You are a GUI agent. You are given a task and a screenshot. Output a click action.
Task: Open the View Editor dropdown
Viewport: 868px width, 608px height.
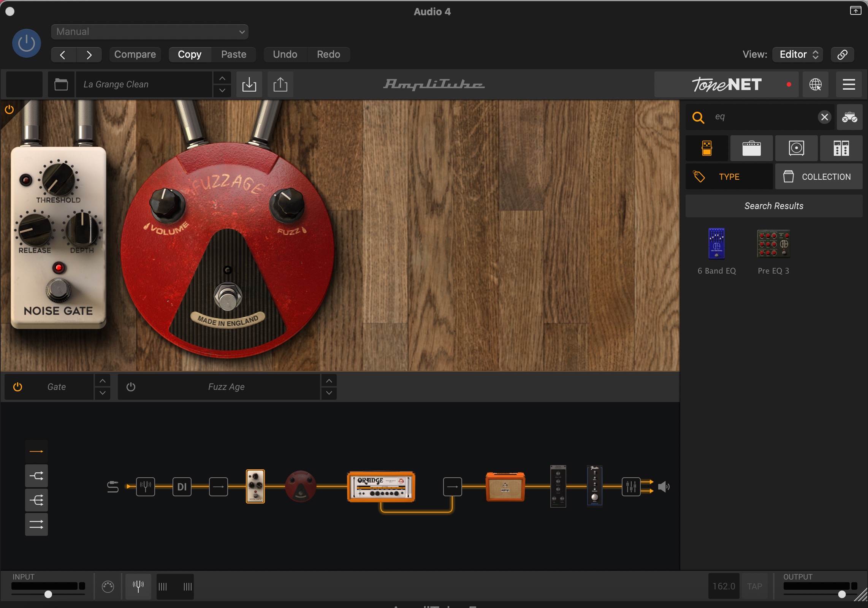pos(798,55)
